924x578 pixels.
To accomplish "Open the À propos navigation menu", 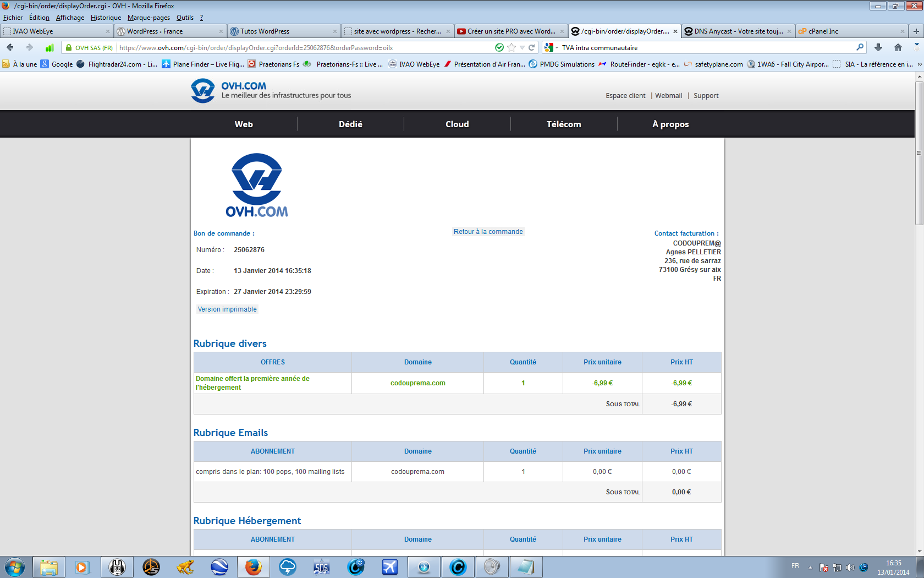I will (670, 124).
